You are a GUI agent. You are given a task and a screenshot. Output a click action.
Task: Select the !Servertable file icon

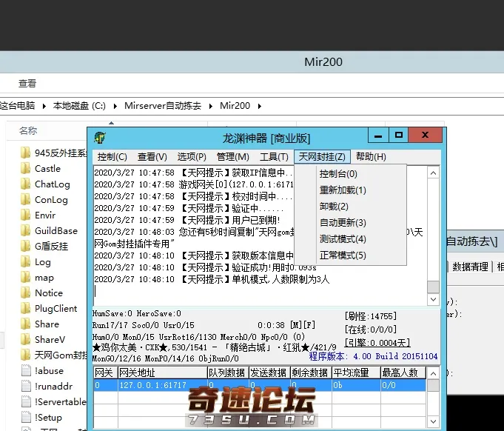pos(26,401)
